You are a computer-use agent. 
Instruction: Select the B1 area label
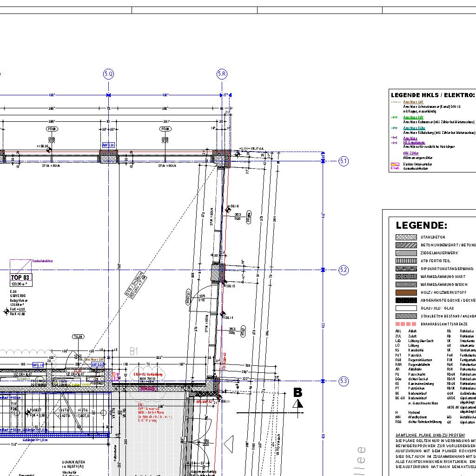point(134,352)
